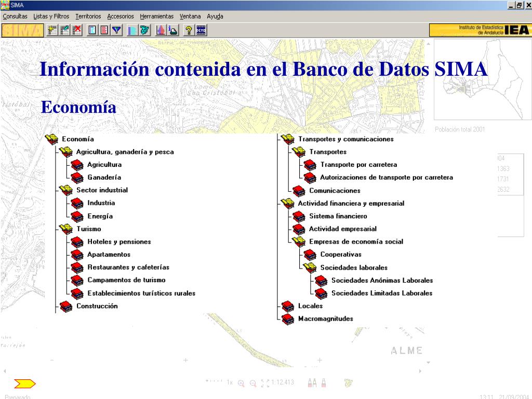Image resolution: width=532 pixels, height=399 pixels.
Task: Select Autorizaciones de transporte por carretera
Action: pyautogui.click(x=387, y=178)
